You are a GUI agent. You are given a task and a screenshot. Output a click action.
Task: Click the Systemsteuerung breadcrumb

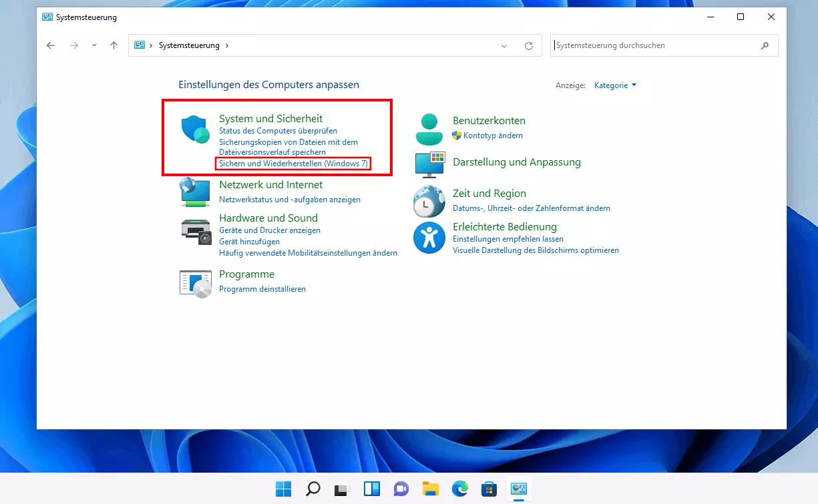tap(189, 45)
